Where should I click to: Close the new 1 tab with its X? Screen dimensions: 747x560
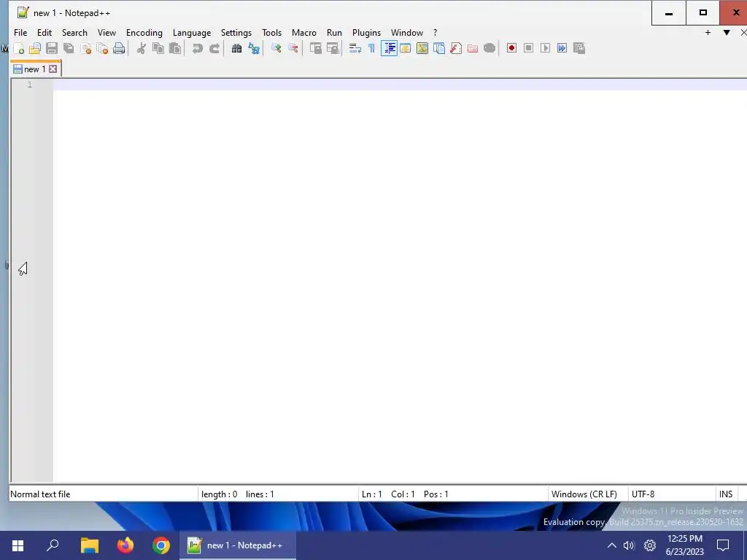point(53,69)
